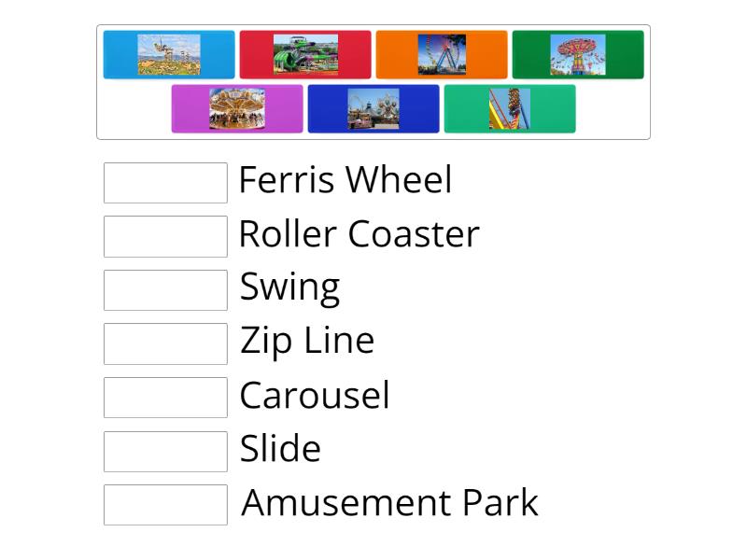Select the water slide picture tile
The image size is (747, 560).
[306, 54]
